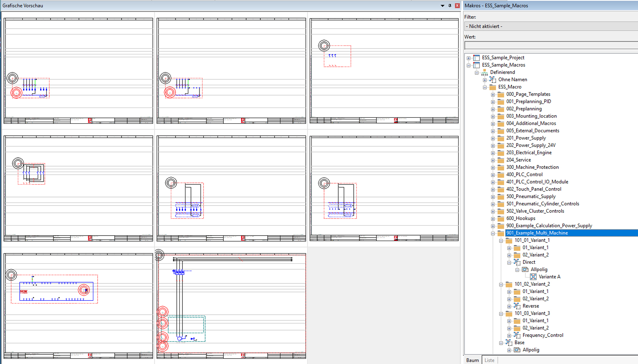Collapse the 901_Example_Multi_Machine folder

[493, 233]
